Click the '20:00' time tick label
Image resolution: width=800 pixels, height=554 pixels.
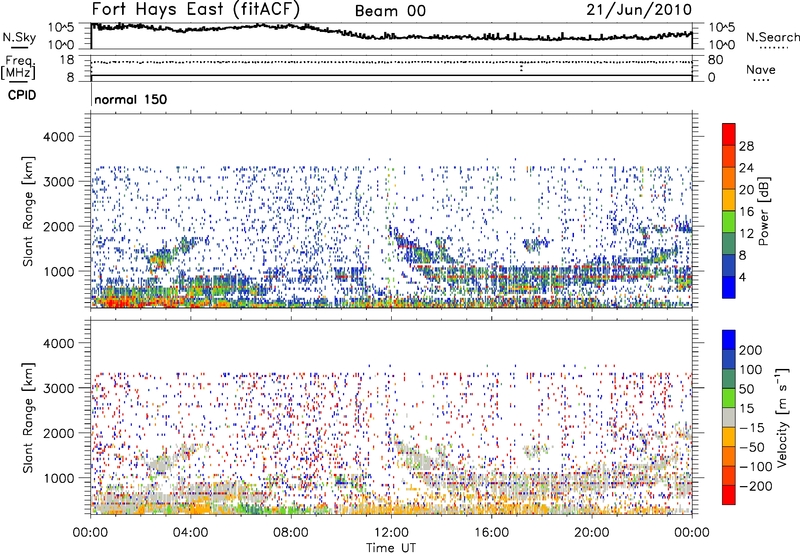tap(592, 533)
